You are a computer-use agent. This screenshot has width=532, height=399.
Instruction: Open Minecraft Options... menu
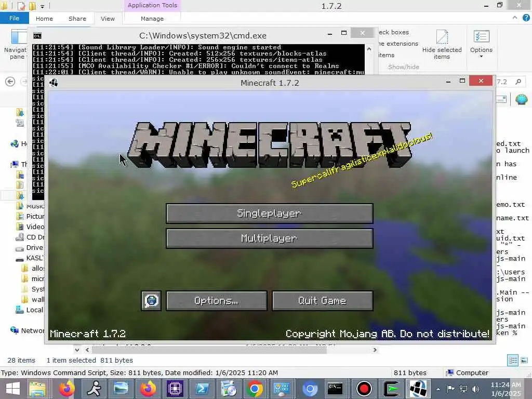point(217,301)
